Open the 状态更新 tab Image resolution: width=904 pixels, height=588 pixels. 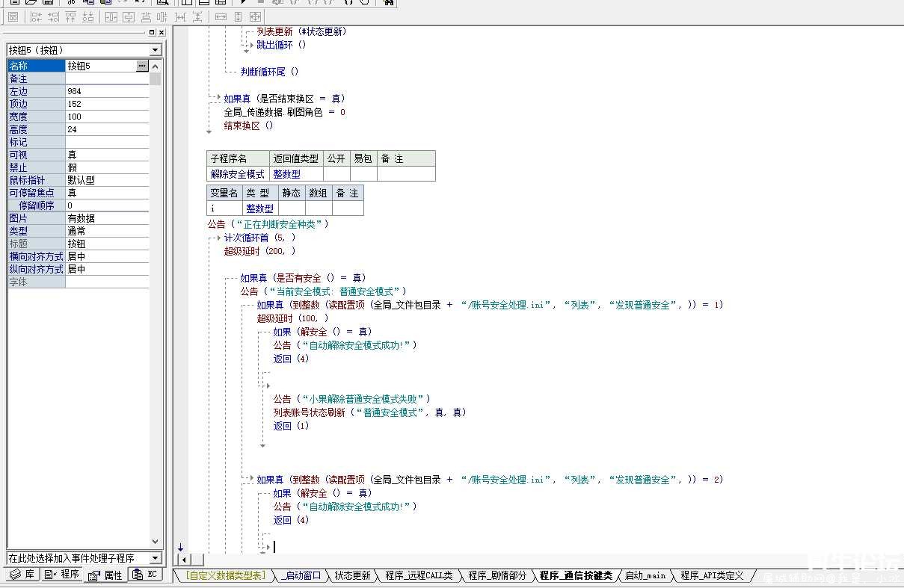[352, 575]
